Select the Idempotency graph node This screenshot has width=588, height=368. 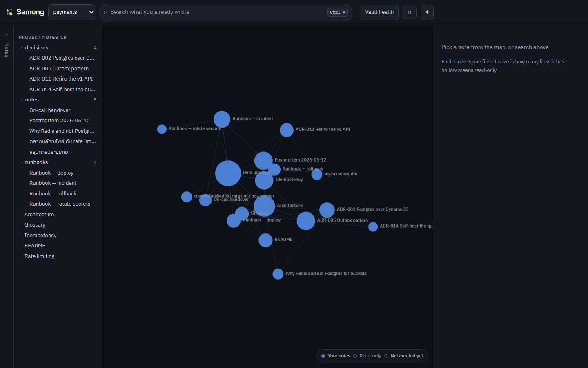[x=264, y=181]
